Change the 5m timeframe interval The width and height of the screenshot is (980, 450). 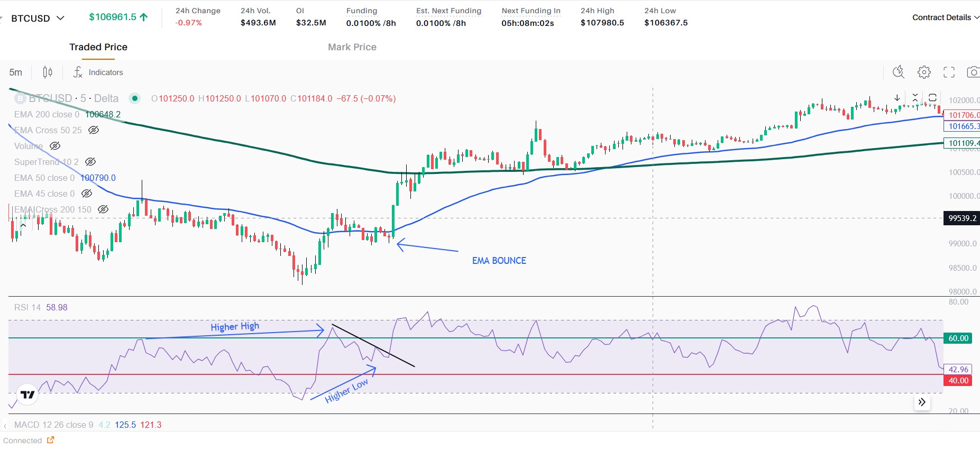coord(16,72)
